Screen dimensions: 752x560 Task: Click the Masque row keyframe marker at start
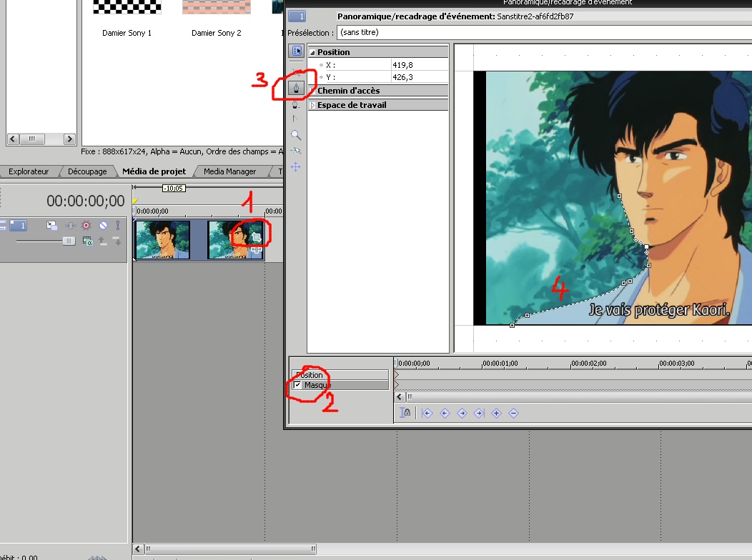[397, 385]
